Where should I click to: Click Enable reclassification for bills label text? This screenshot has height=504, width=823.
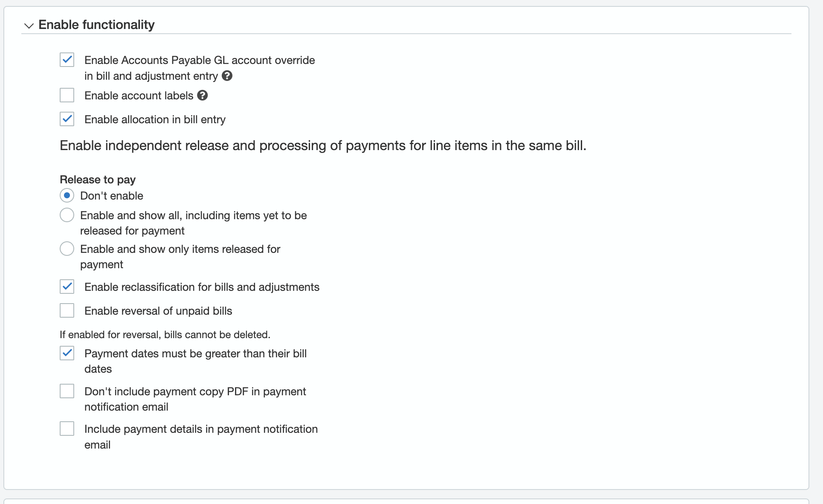202,287
